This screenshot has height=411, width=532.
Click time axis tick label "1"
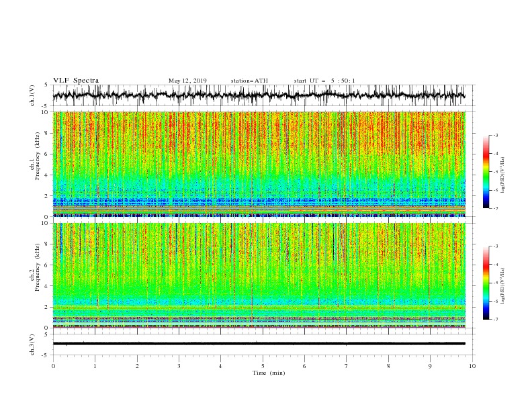pyautogui.click(x=95, y=366)
